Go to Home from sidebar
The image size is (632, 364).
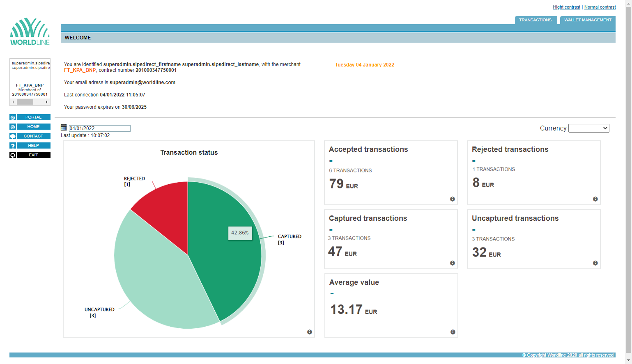(x=33, y=127)
